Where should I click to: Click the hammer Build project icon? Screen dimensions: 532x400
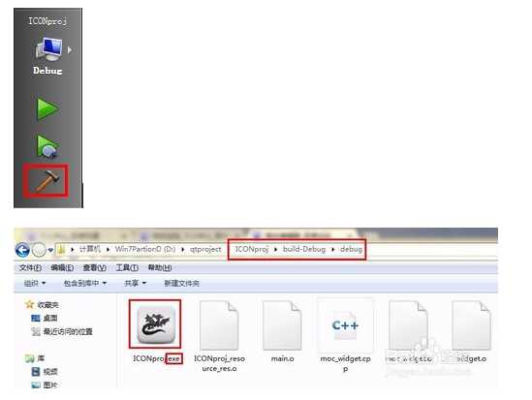pyautogui.click(x=47, y=181)
